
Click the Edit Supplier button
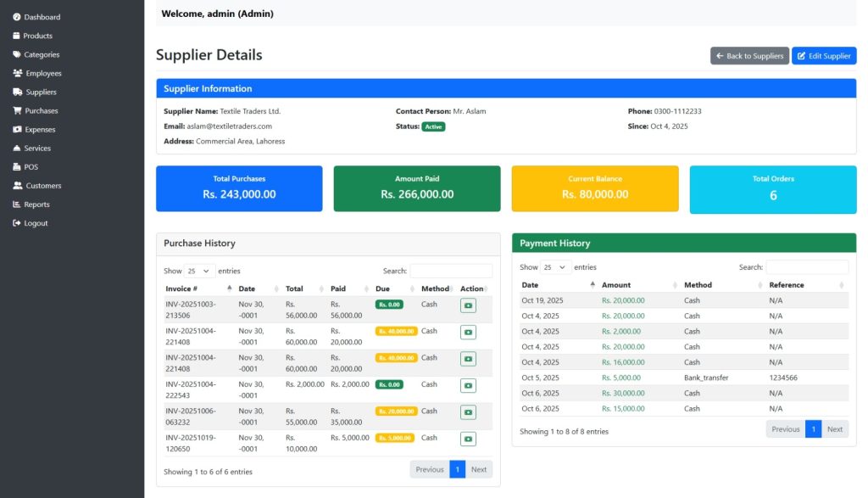tap(823, 56)
